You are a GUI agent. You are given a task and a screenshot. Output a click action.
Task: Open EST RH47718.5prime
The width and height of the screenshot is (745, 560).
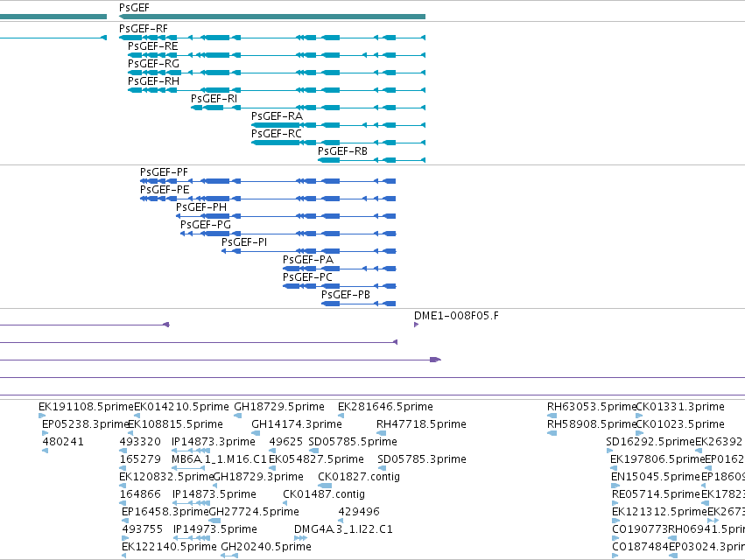(x=421, y=424)
